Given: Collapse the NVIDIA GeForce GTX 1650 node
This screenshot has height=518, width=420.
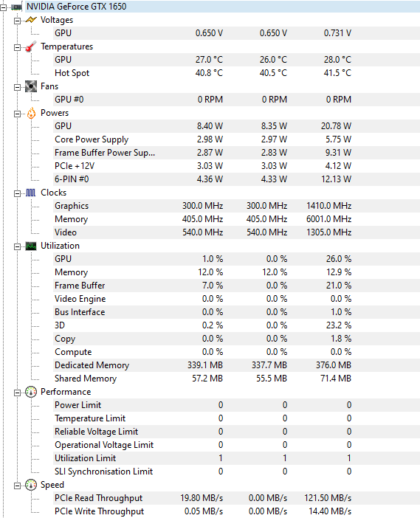Looking at the screenshot, I should [3, 7].
